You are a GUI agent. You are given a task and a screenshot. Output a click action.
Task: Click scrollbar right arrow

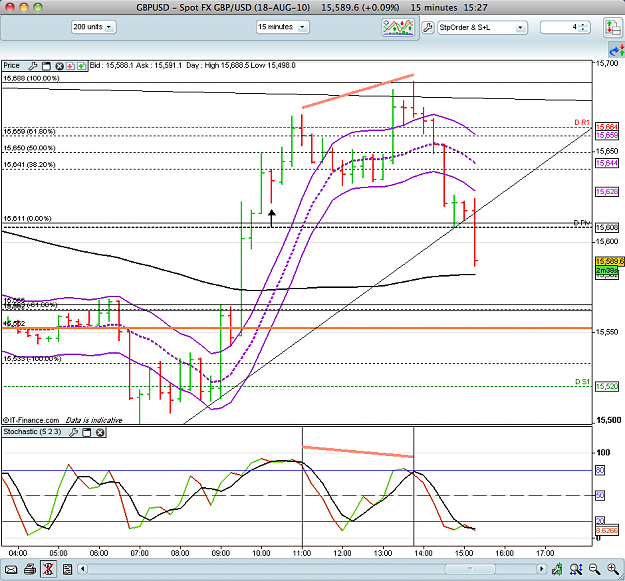click(541, 569)
